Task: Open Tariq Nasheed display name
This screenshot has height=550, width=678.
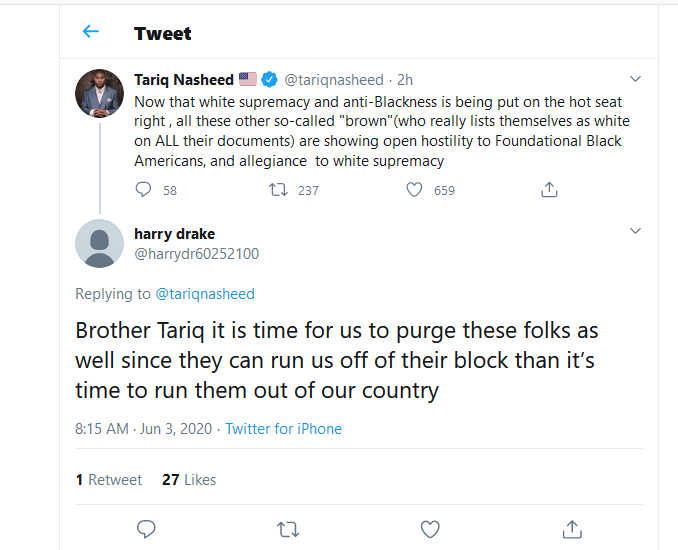Action: 184,80
